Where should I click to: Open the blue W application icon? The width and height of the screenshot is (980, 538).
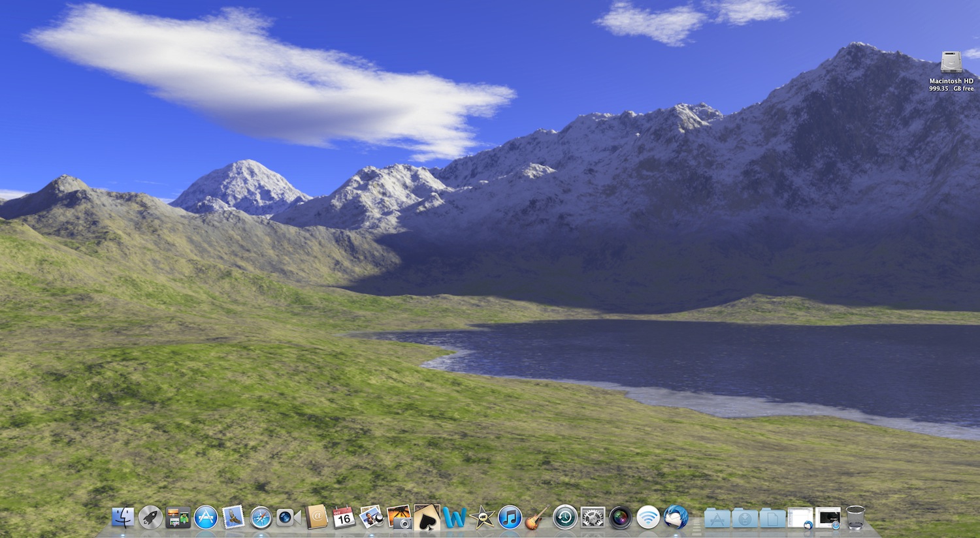(455, 518)
